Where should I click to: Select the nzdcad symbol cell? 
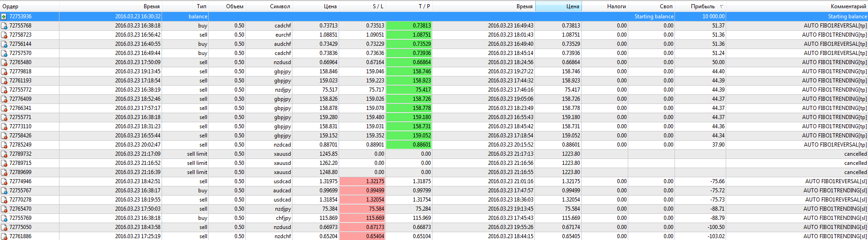282,145
